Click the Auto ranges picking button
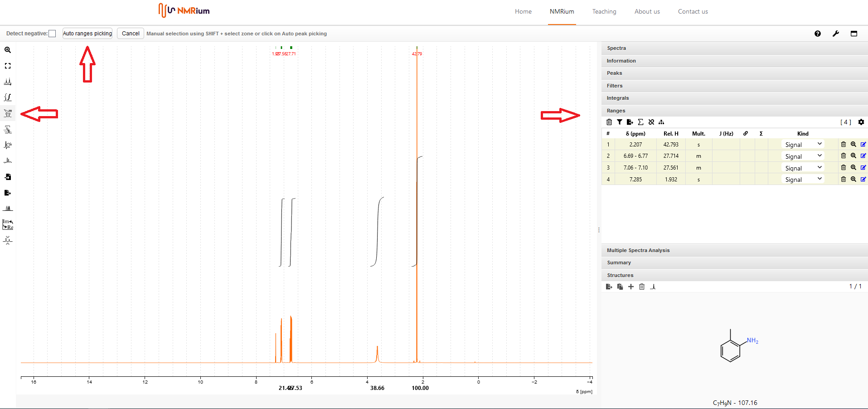Image resolution: width=868 pixels, height=409 pixels. click(87, 34)
